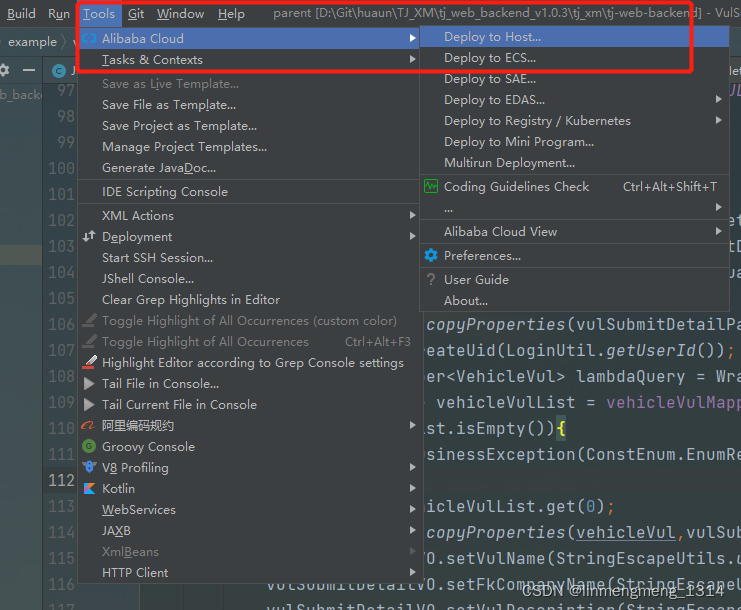Image resolution: width=741 pixels, height=610 pixels.
Task: Open the ellipsis (...) submenu entry
Action: [574, 207]
